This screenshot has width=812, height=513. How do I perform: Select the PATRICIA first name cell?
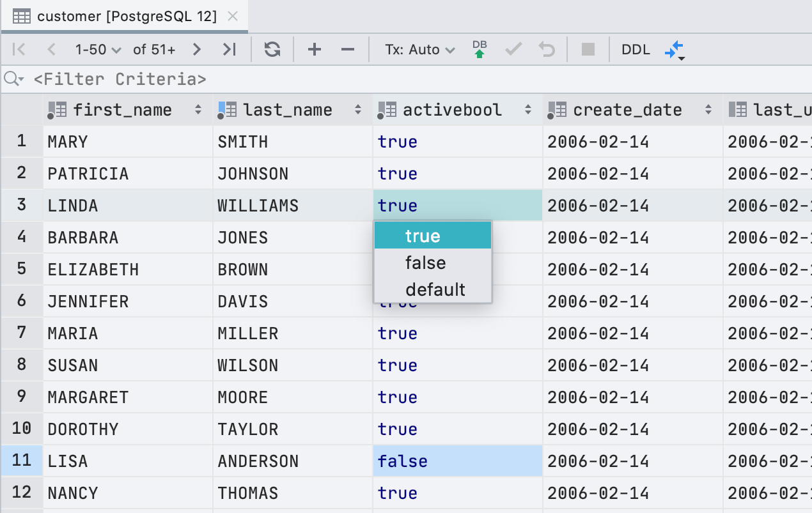point(128,173)
